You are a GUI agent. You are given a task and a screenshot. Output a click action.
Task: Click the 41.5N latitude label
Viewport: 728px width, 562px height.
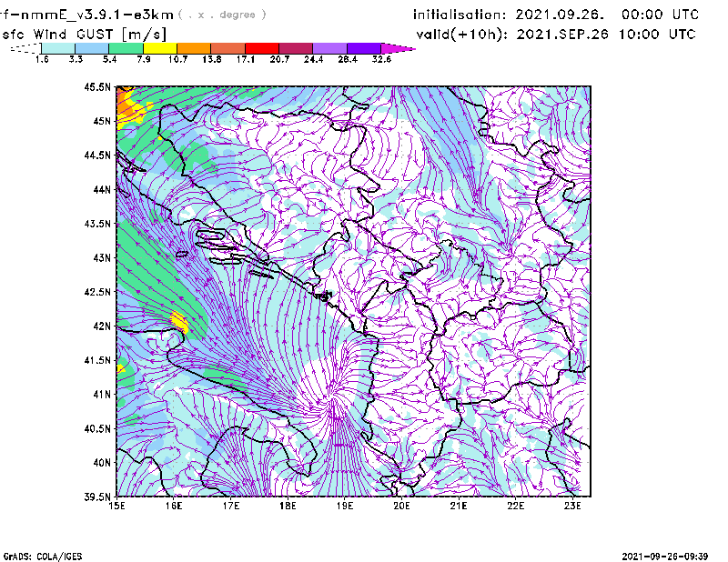pos(97,360)
